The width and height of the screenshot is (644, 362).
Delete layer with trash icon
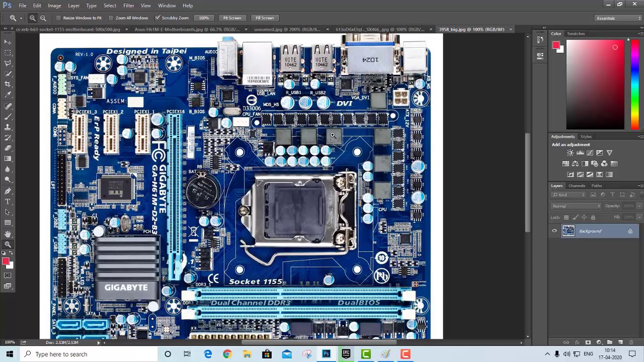coord(631,342)
